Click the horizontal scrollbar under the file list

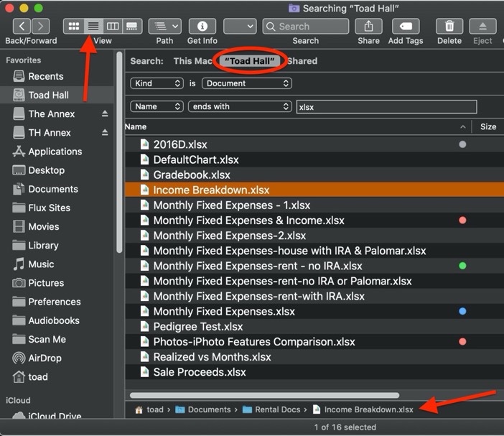pyautogui.click(x=264, y=395)
